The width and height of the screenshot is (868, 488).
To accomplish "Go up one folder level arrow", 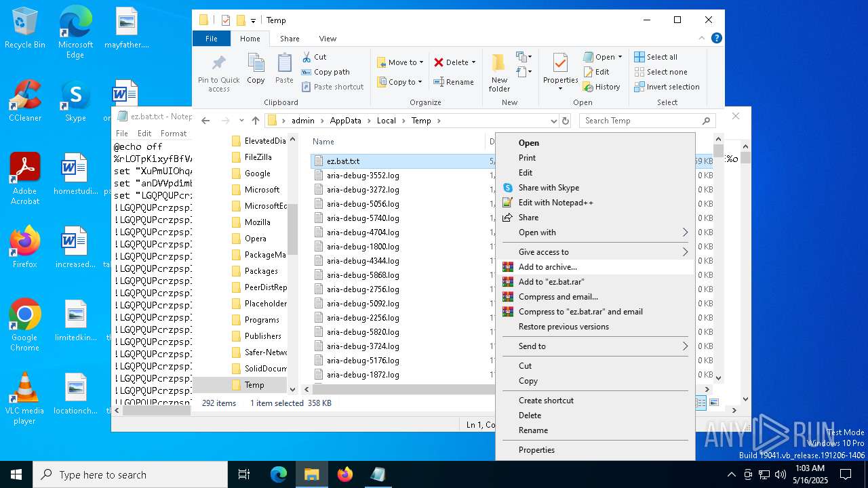I will (x=255, y=121).
